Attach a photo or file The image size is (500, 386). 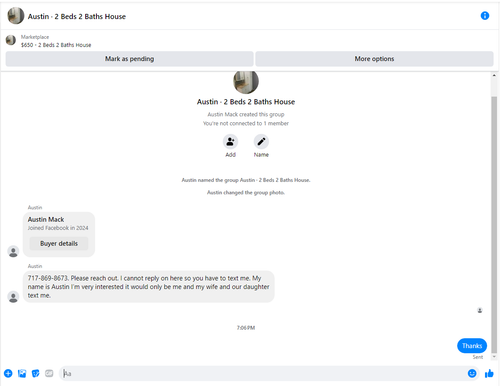pyautogui.click(x=22, y=373)
